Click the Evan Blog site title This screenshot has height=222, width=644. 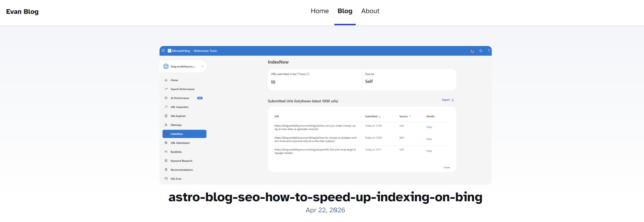click(x=22, y=12)
